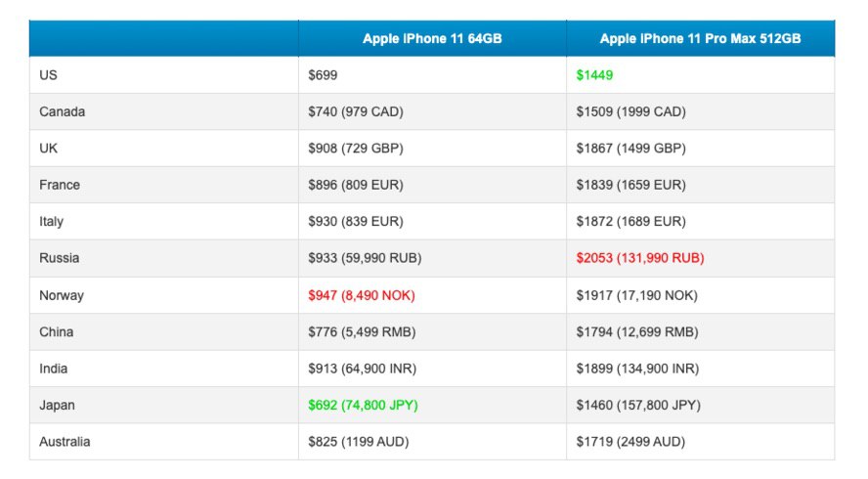The image size is (868, 479).
Task: Select the Australia row label
Action: tap(65, 442)
